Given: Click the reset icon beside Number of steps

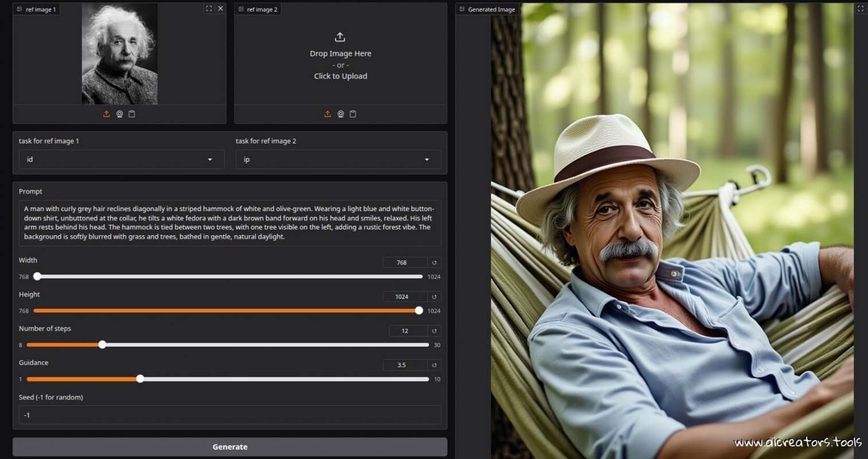Looking at the screenshot, I should [434, 330].
